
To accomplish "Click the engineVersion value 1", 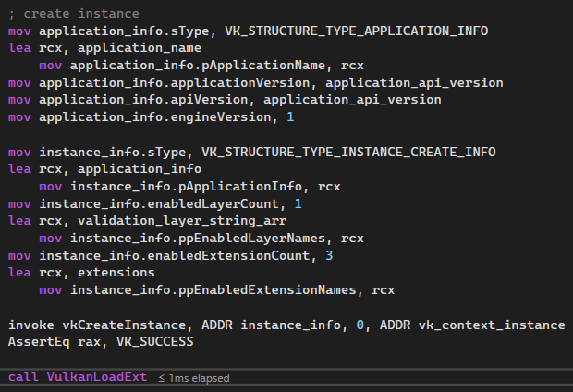I will [290, 117].
